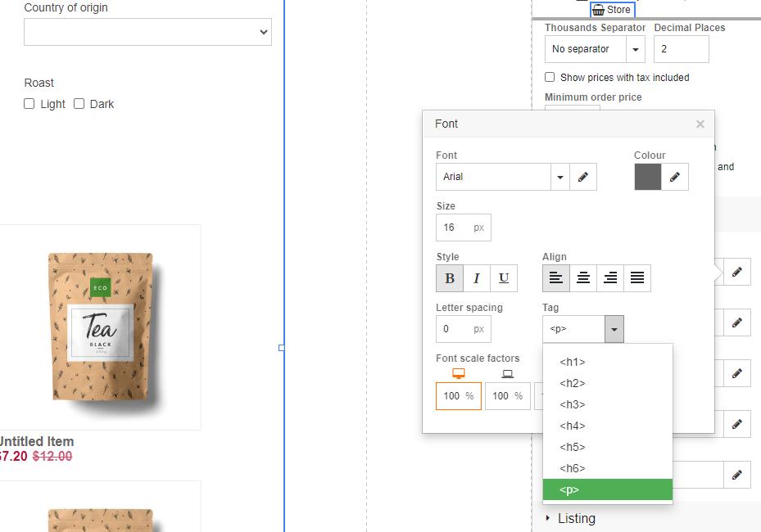The height and width of the screenshot is (532, 761).
Task: Click the laptop font scale icon
Action: click(x=507, y=373)
